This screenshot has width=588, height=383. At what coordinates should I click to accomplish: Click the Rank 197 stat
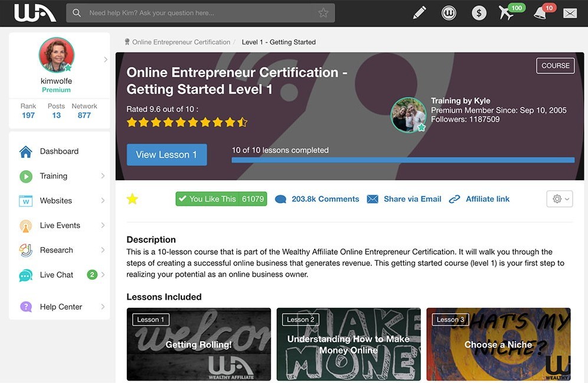click(28, 111)
